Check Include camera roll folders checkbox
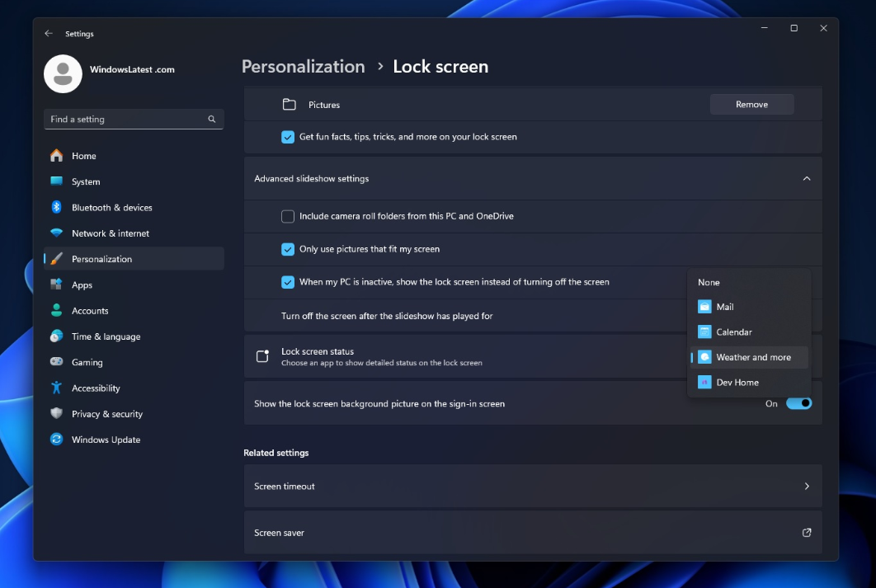 click(x=288, y=216)
